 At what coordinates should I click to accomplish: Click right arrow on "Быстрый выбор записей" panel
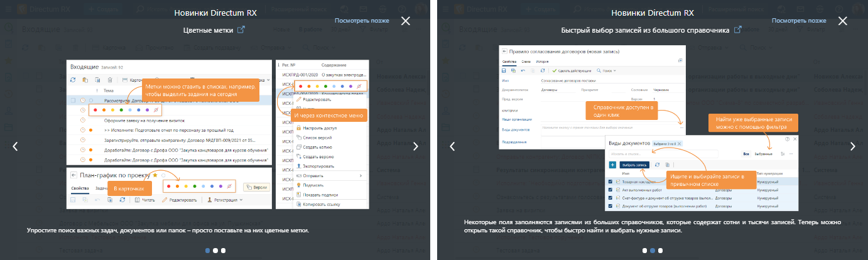tap(852, 146)
